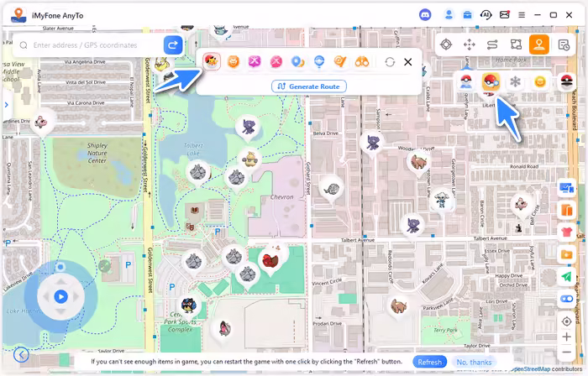This screenshot has height=376, width=588.
Task: Select the Teleport mode crosshair icon
Action: (x=446, y=44)
